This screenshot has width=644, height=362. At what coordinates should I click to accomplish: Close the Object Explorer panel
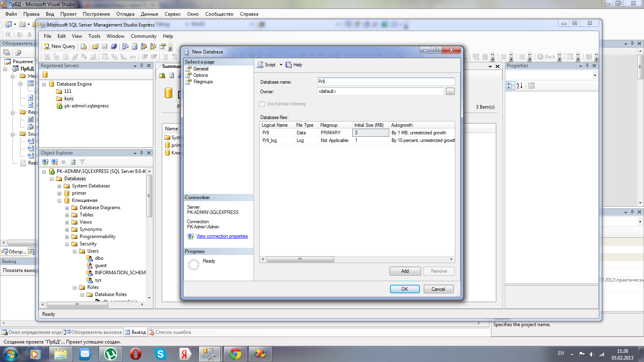click(149, 153)
